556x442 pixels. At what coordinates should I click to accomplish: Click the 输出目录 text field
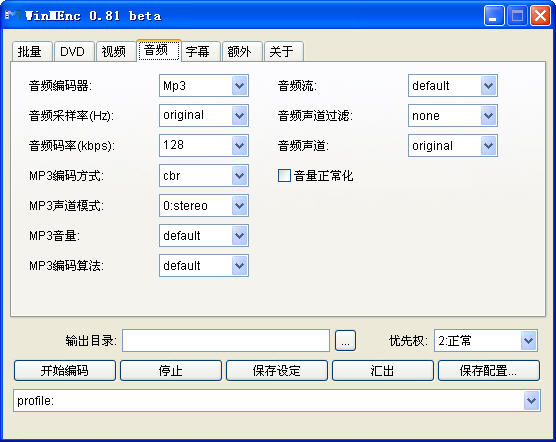point(226,341)
